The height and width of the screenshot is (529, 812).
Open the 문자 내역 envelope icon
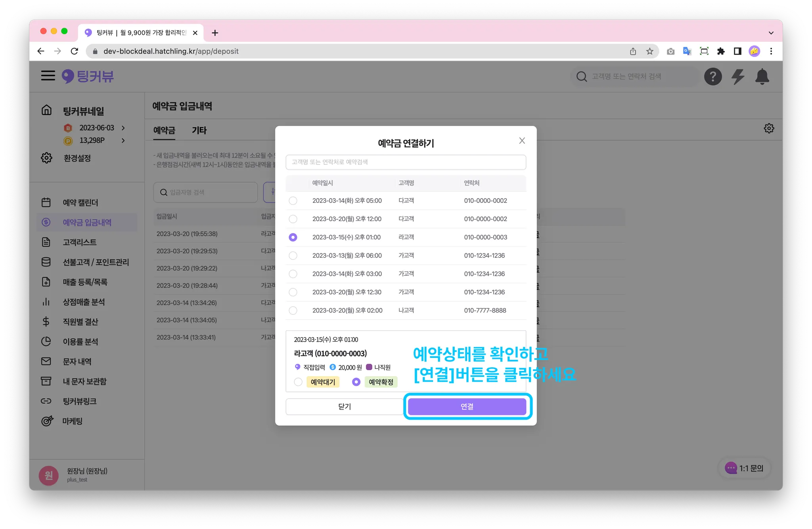pos(46,361)
